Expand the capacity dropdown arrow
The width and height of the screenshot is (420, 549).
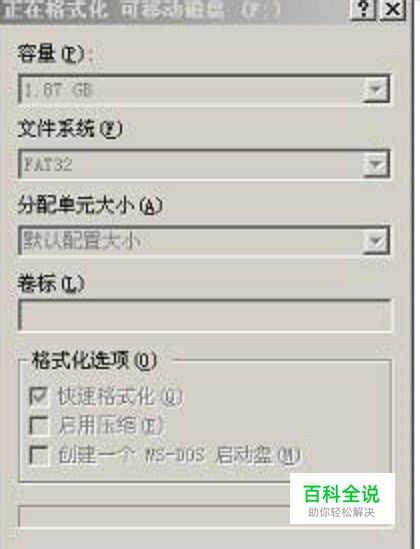376,90
